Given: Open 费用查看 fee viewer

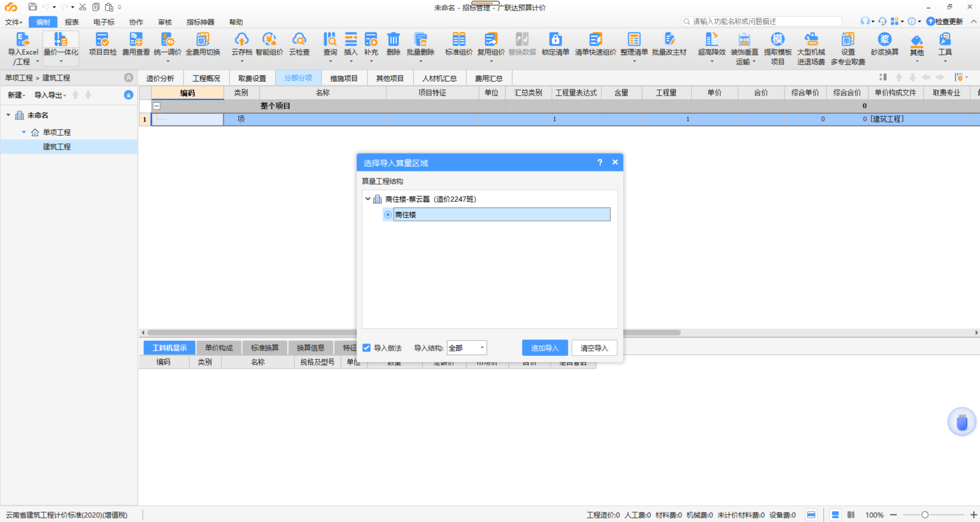Looking at the screenshot, I should (x=136, y=44).
